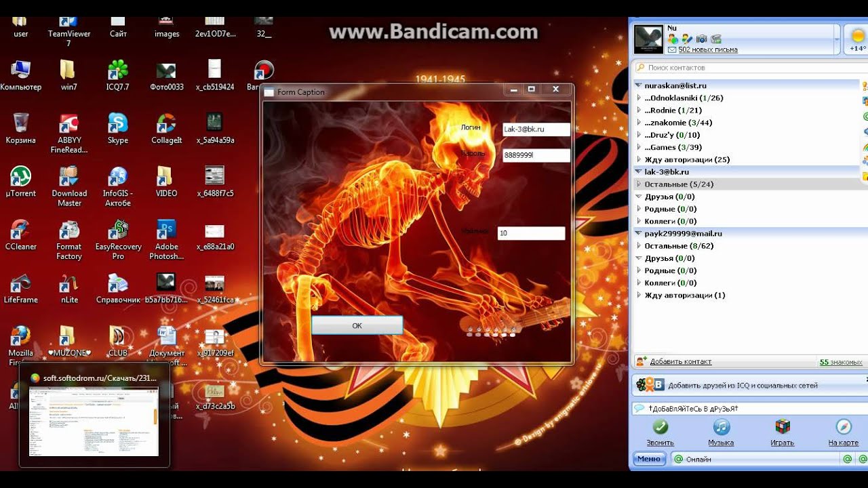Click the camera icon under the Nu name

701,39
